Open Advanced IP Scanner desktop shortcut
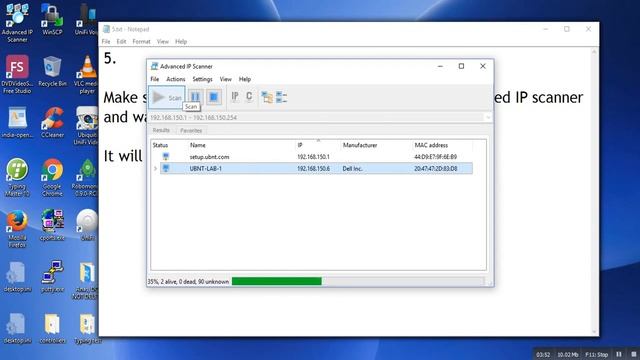This screenshot has width=640, height=360. click(x=17, y=22)
